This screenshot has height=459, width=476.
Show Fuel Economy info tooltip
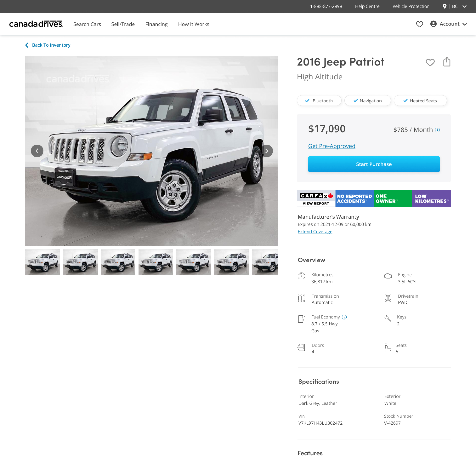coord(344,317)
